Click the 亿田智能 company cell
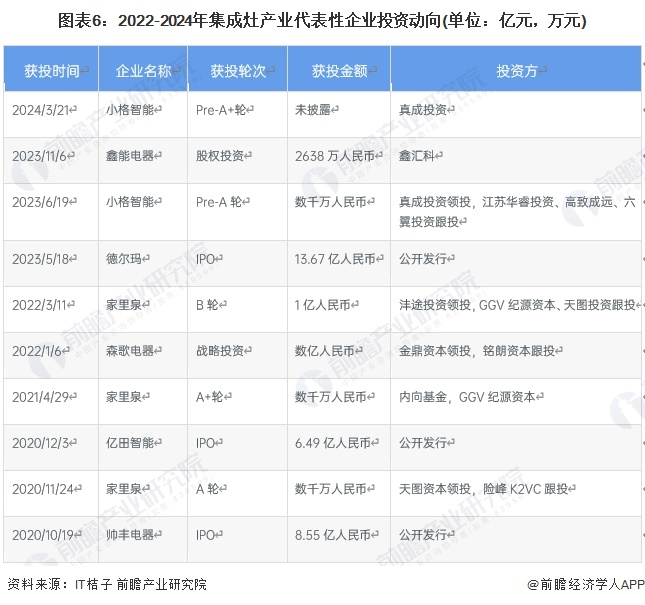Viewport: 645px width, 605px height. point(143,448)
